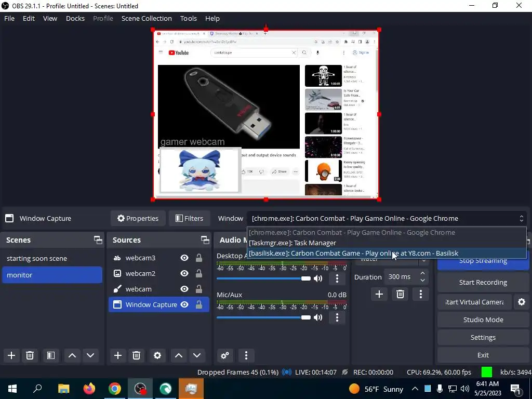Open the Window selection combo box
532x399 pixels.
click(387, 219)
